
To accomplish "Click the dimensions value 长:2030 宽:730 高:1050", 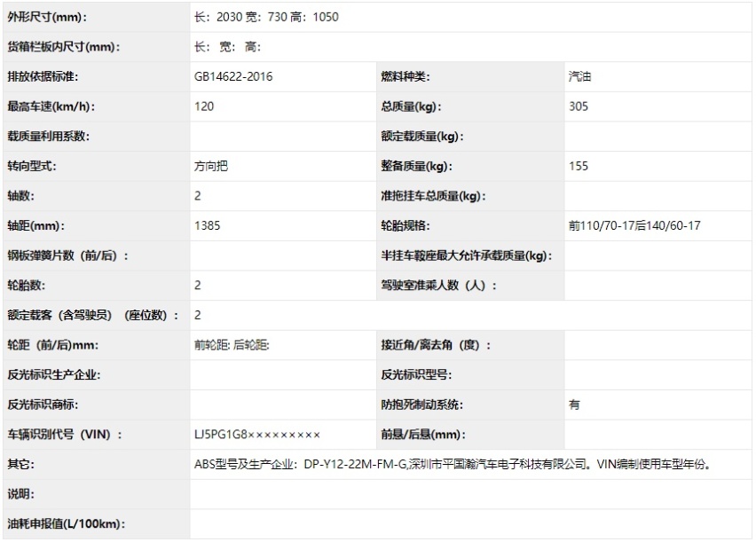I will 266,17.
